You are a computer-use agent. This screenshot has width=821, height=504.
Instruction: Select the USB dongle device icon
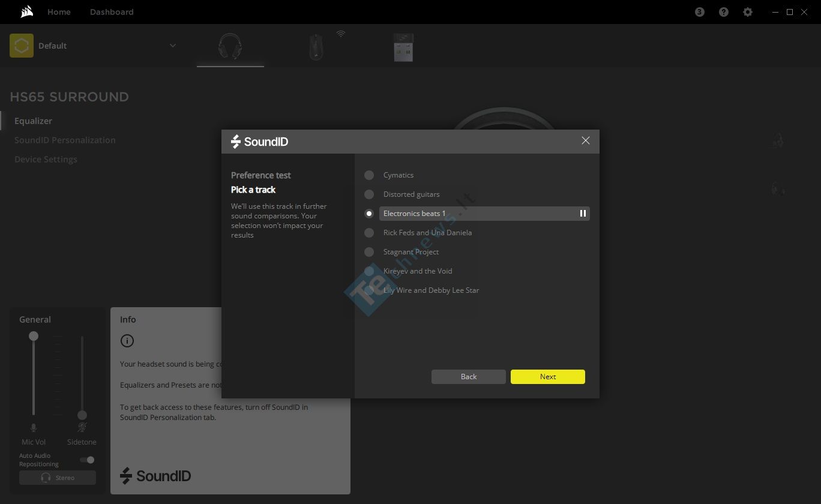point(403,47)
